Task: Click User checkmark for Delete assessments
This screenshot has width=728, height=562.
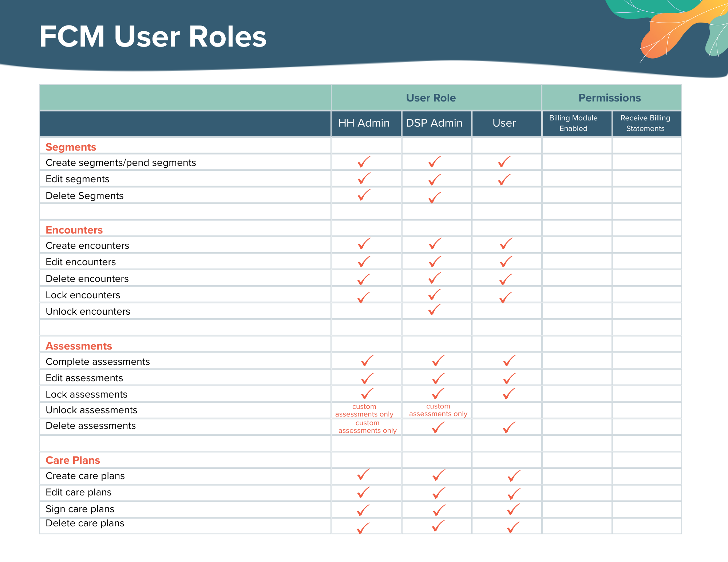Action: point(509,427)
